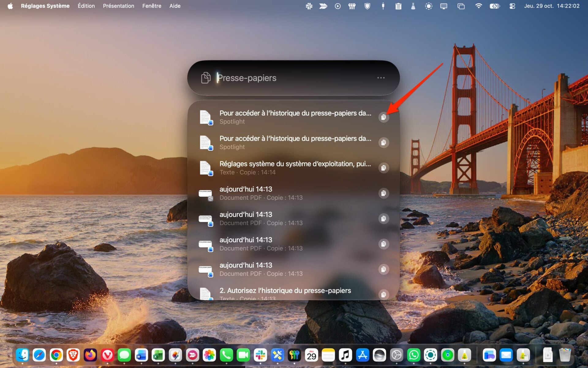The width and height of the screenshot is (588, 368).
Task: Click the screen recording icon in menu bar
Action: (428, 6)
